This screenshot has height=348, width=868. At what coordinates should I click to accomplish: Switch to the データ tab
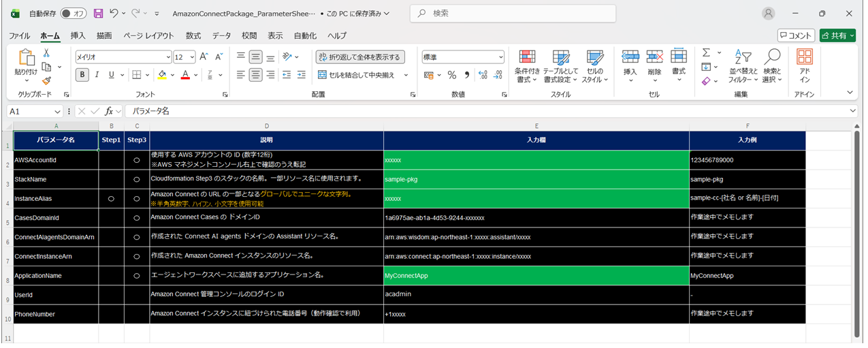[221, 35]
